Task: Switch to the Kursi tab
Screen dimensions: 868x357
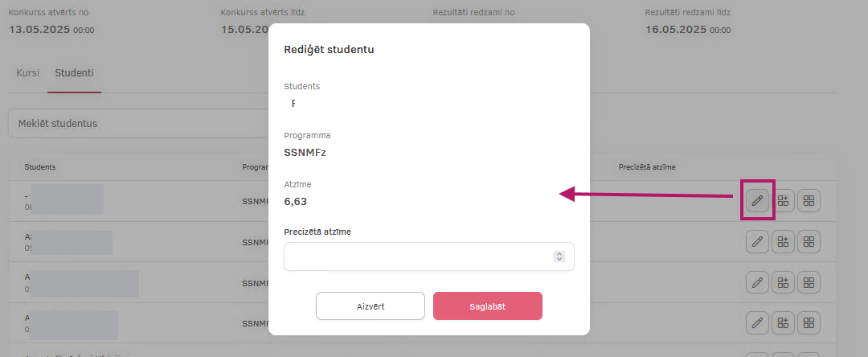Action: coord(27,73)
